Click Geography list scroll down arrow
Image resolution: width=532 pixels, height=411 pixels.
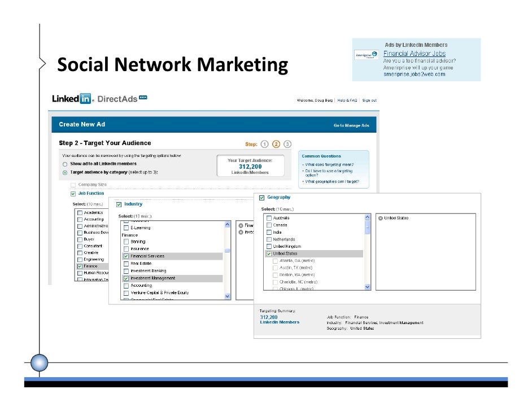coord(368,287)
